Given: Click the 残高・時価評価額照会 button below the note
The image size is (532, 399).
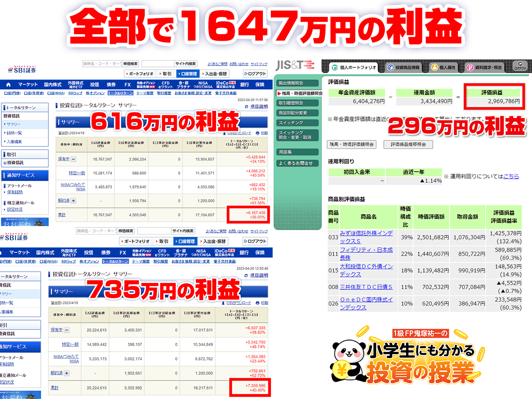Looking at the screenshot, I should pyautogui.click(x=351, y=145).
